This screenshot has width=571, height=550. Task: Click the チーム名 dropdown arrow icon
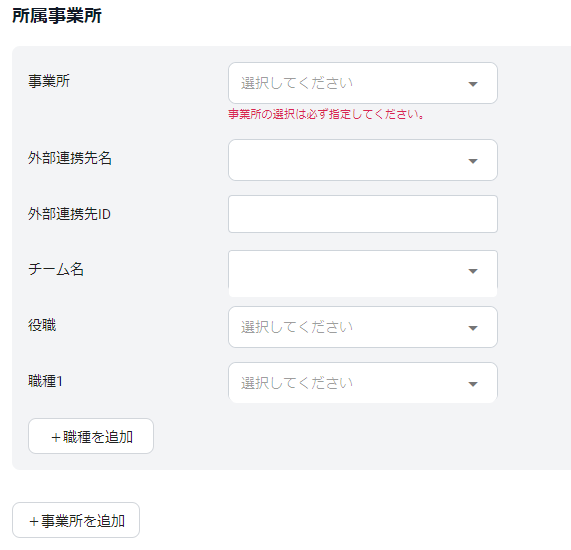point(473,271)
